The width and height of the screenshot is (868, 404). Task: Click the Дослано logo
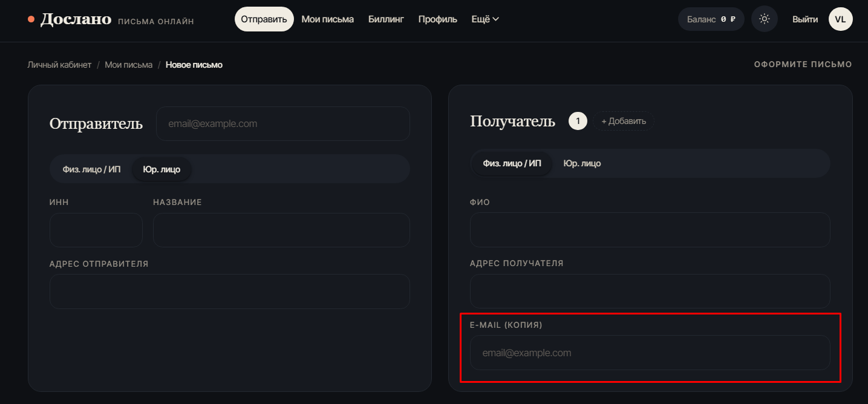(76, 19)
